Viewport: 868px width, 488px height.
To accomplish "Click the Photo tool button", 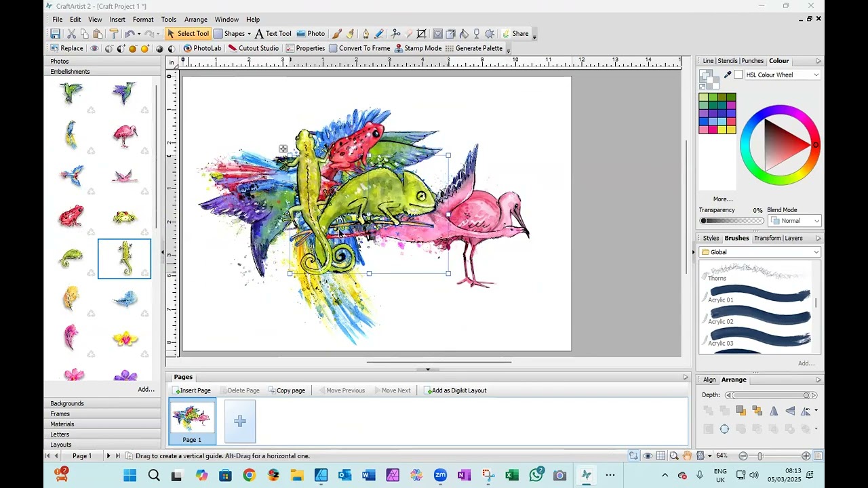I will (311, 34).
